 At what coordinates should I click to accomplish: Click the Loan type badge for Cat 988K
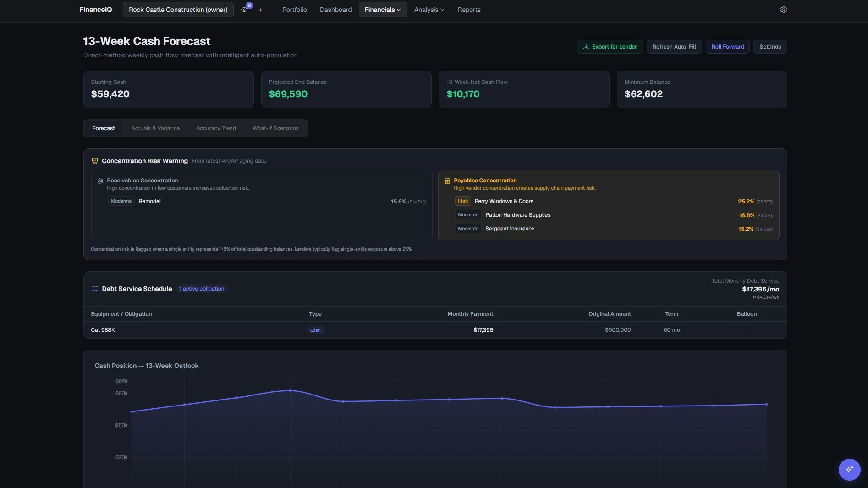click(315, 330)
